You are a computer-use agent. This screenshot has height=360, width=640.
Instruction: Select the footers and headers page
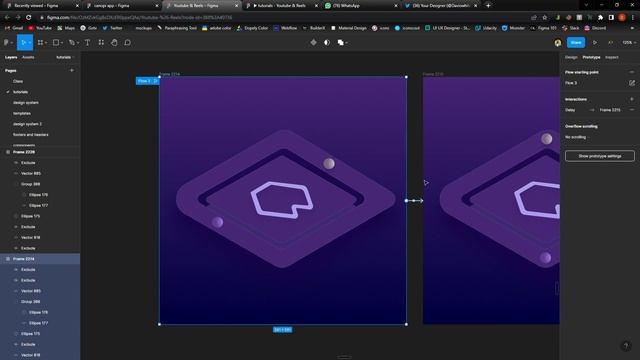point(31,134)
